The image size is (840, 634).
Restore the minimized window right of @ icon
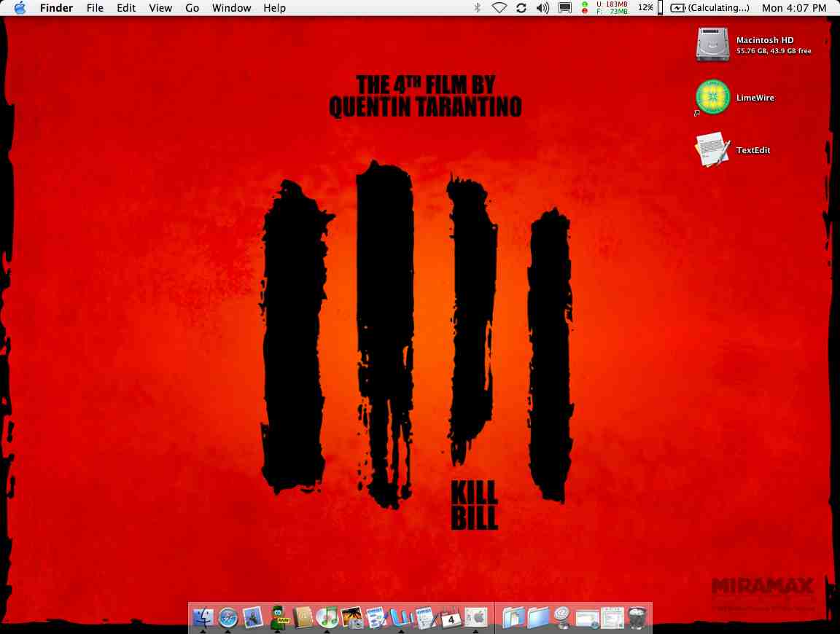click(x=587, y=617)
